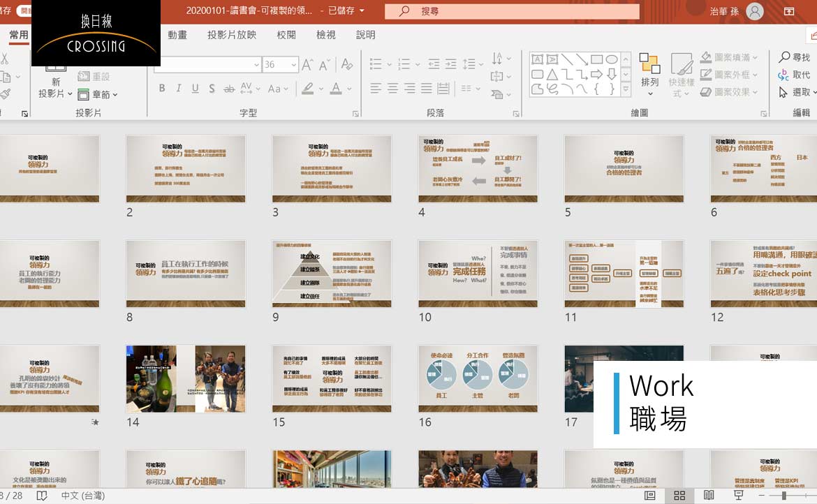The image size is (817, 504).
Task: Center align text
Action: (x=393, y=89)
